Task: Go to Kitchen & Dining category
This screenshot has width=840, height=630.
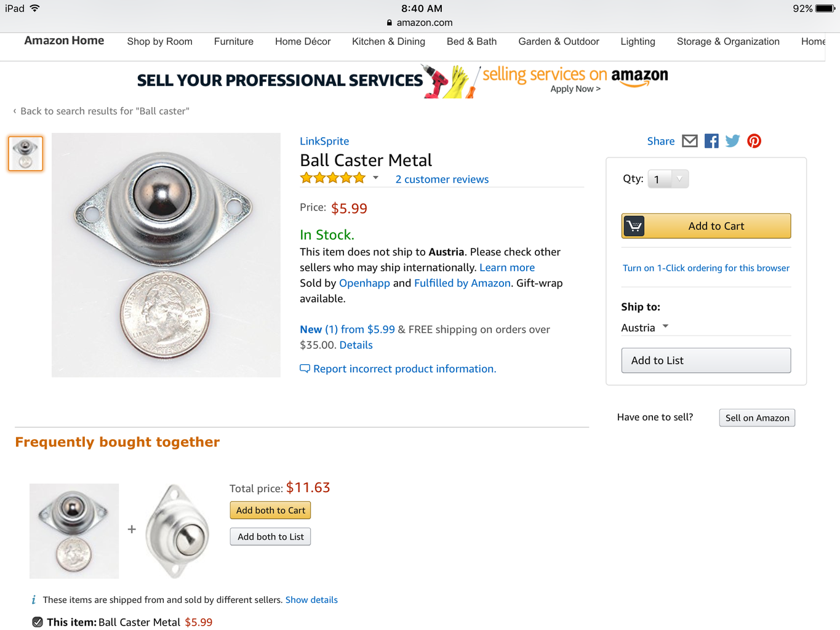Action: (x=388, y=41)
